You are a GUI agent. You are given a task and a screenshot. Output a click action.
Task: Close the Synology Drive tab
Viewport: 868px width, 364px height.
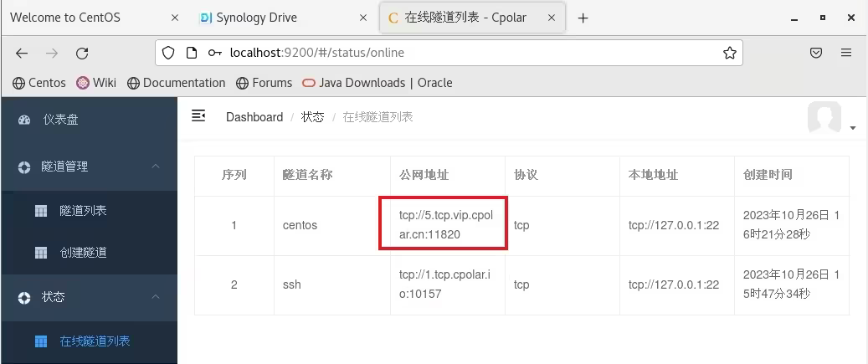363,18
